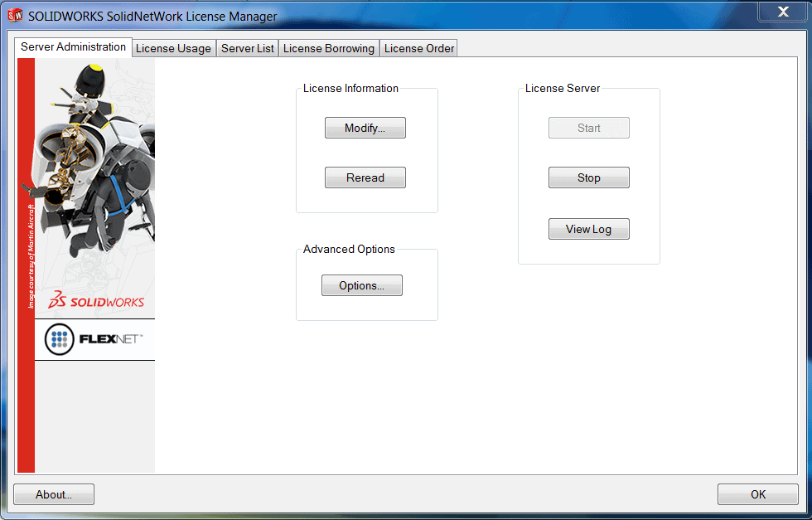Open the Server List tab
Viewport: 812px width, 520px height.
point(248,48)
